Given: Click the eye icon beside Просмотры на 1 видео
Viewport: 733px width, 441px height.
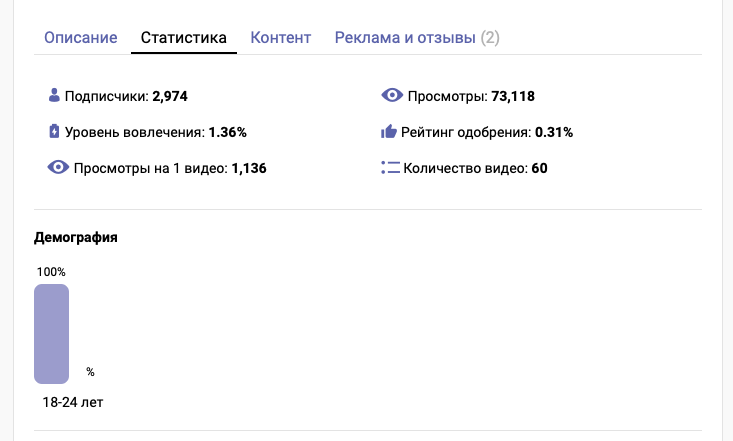Looking at the screenshot, I should click(x=58, y=167).
